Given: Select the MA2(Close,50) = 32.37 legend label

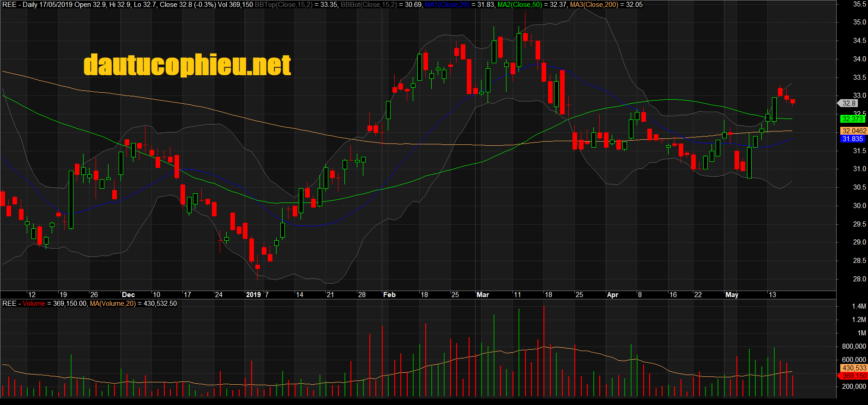Looking at the screenshot, I should coord(532,5).
